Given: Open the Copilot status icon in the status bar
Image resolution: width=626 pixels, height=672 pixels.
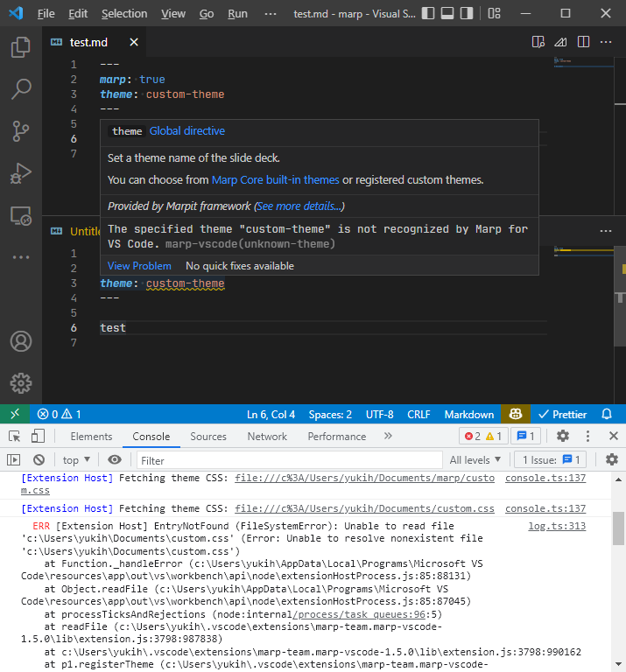Looking at the screenshot, I should coord(516,414).
